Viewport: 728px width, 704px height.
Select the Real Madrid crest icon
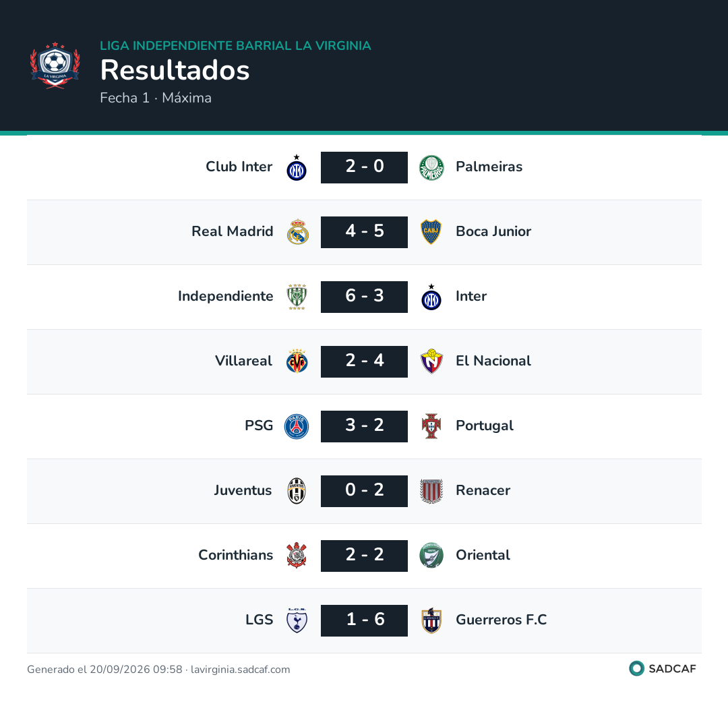pyautogui.click(x=297, y=232)
